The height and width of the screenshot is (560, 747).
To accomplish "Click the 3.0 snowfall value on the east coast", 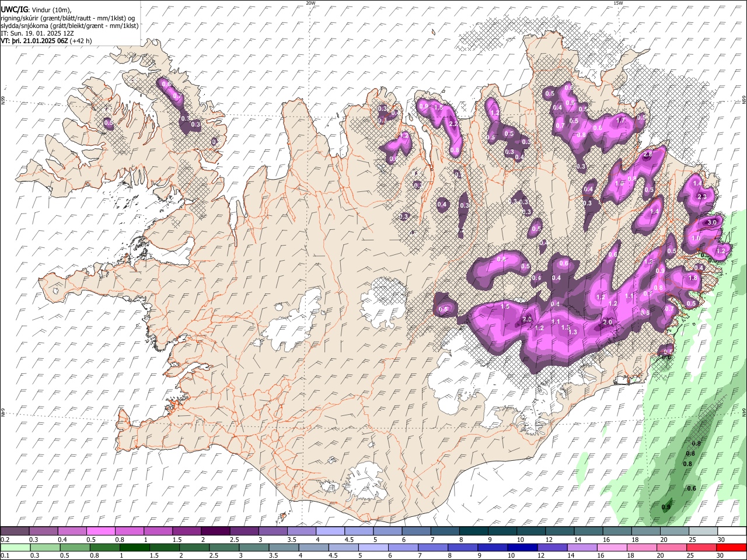I will point(712,223).
